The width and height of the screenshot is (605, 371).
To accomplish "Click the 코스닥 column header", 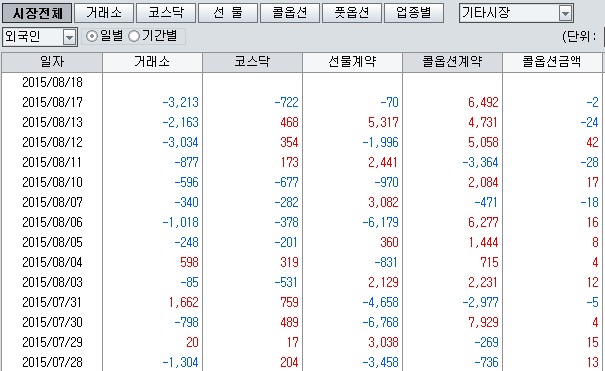I will click(x=252, y=62).
